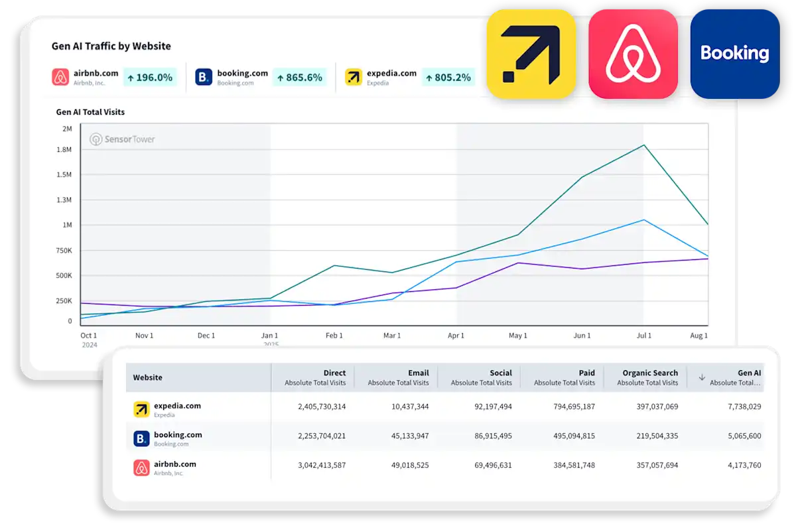The width and height of the screenshot is (796, 532).
Task: Click the sort arrow beside Gen AI column
Action: click(x=702, y=377)
